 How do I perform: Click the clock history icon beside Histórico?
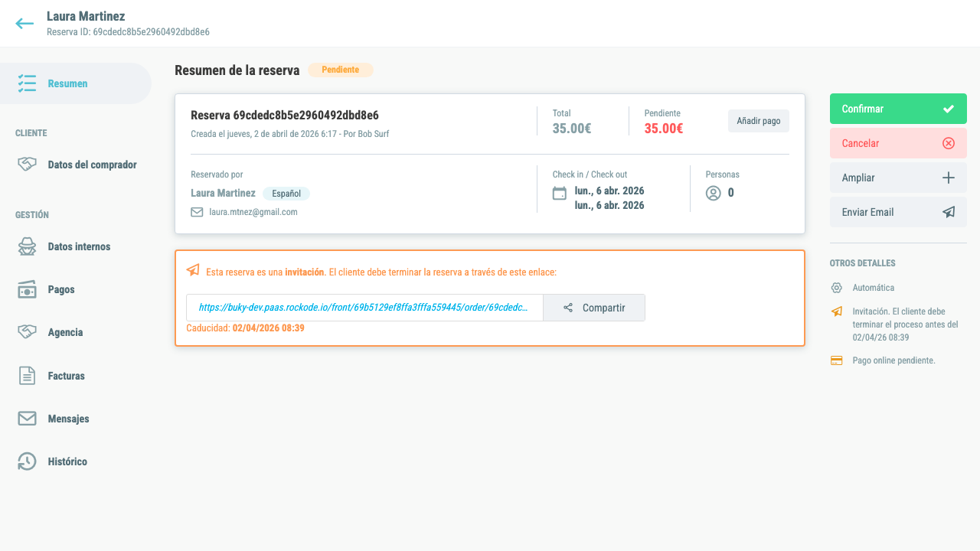coord(28,461)
